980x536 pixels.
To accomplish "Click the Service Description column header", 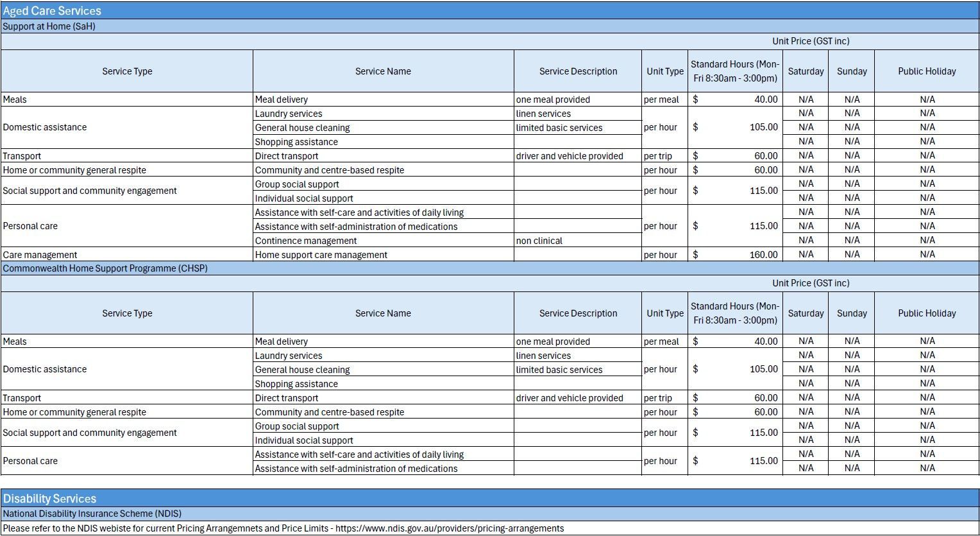I will (577, 71).
